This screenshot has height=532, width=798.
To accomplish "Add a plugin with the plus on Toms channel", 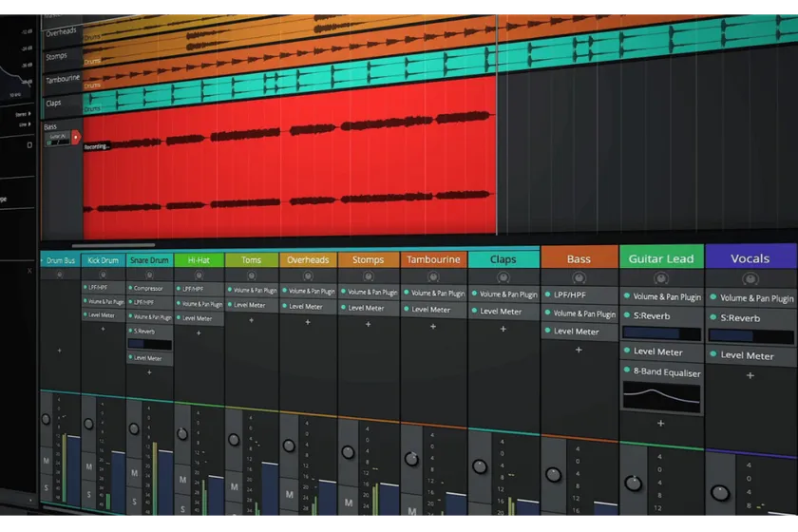I will click(252, 320).
